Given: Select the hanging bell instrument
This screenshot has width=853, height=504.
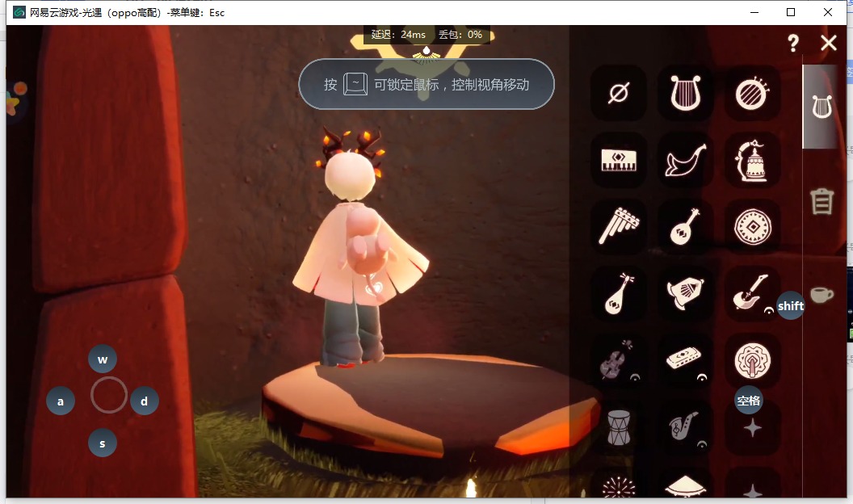Looking at the screenshot, I should coord(752,160).
